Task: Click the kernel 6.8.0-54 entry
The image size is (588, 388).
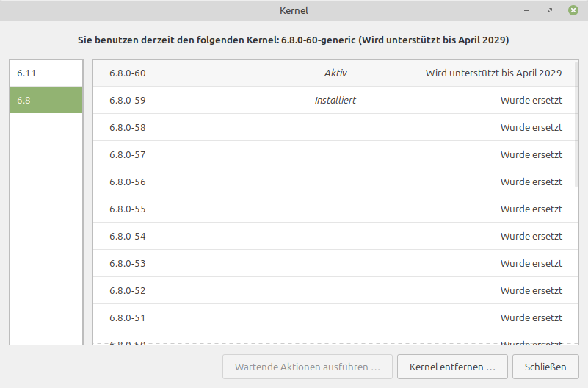Action: point(335,236)
